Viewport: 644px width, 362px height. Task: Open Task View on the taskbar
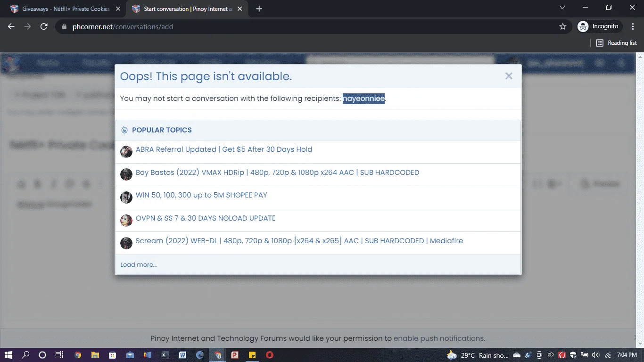59,355
